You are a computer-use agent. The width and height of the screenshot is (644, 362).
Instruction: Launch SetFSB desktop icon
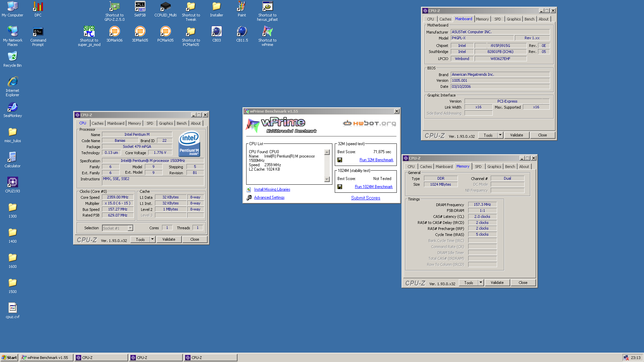(140, 9)
